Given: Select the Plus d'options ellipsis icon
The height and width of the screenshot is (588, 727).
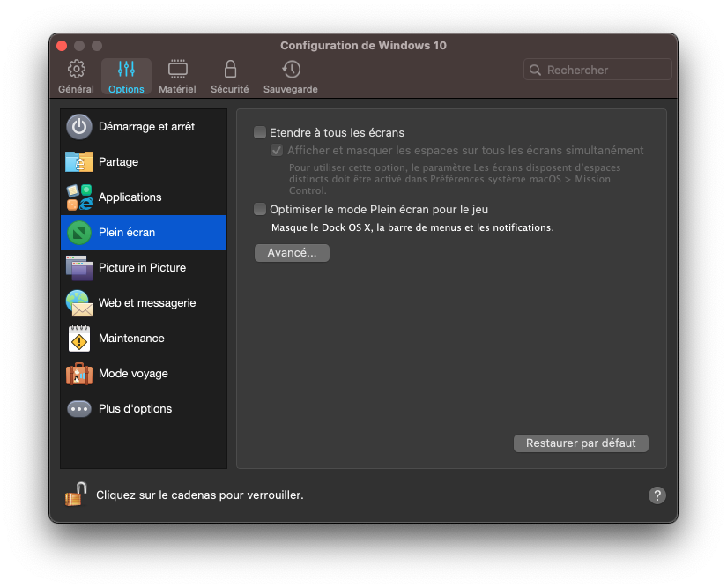Looking at the screenshot, I should point(79,409).
